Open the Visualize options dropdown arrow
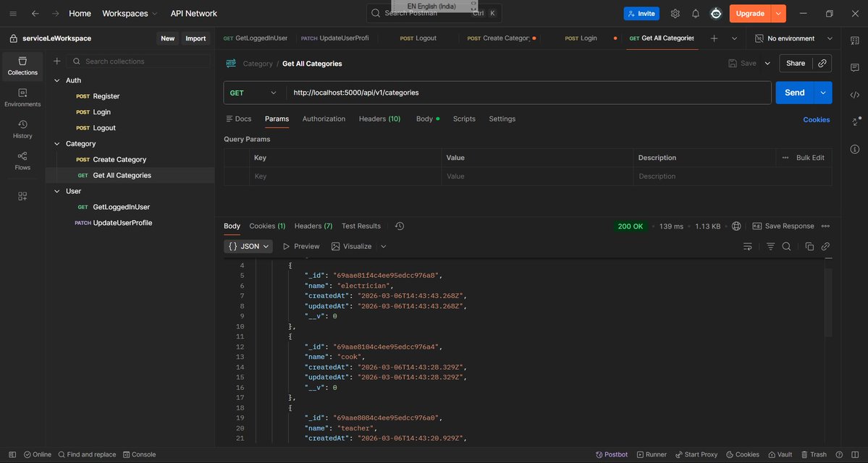 pyautogui.click(x=384, y=246)
